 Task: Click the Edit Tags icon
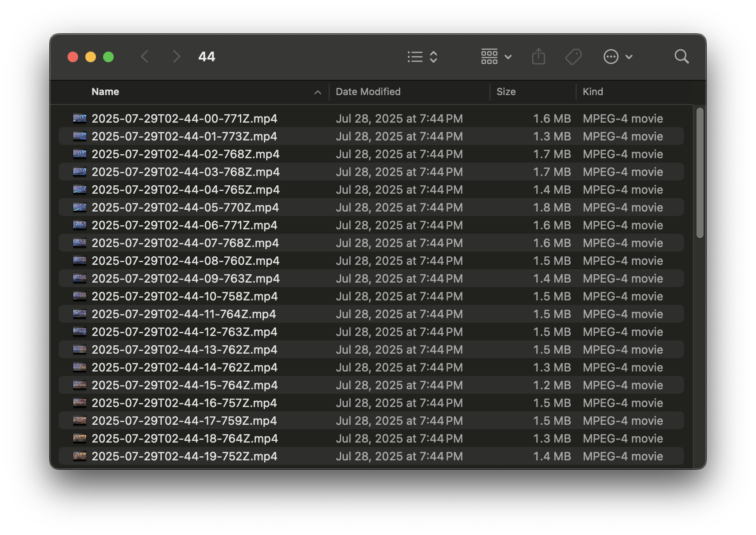point(573,57)
